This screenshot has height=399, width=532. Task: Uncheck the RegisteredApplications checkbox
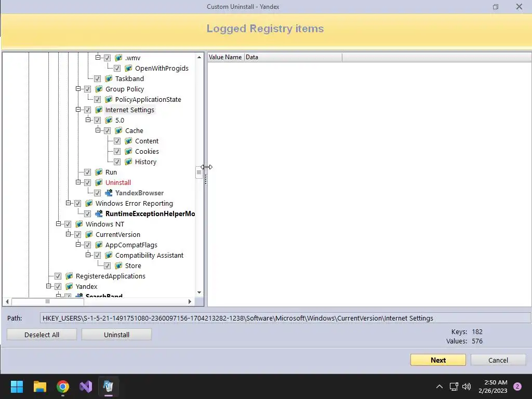click(x=58, y=276)
